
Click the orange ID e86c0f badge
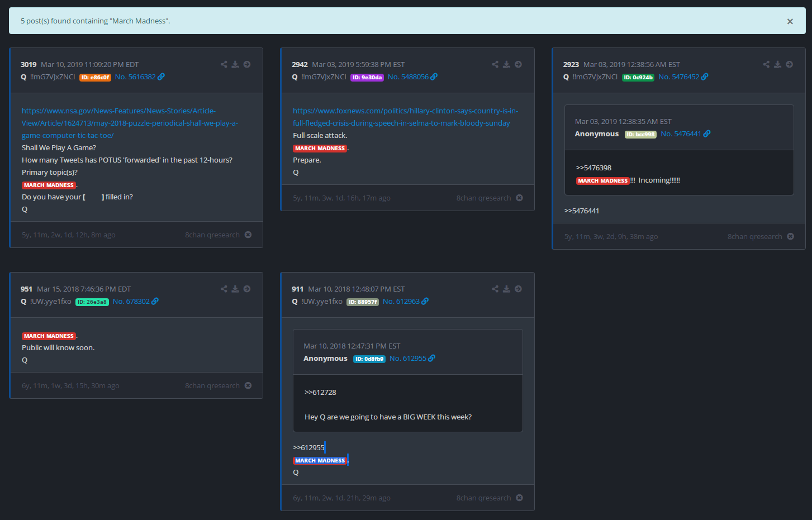pyautogui.click(x=95, y=78)
